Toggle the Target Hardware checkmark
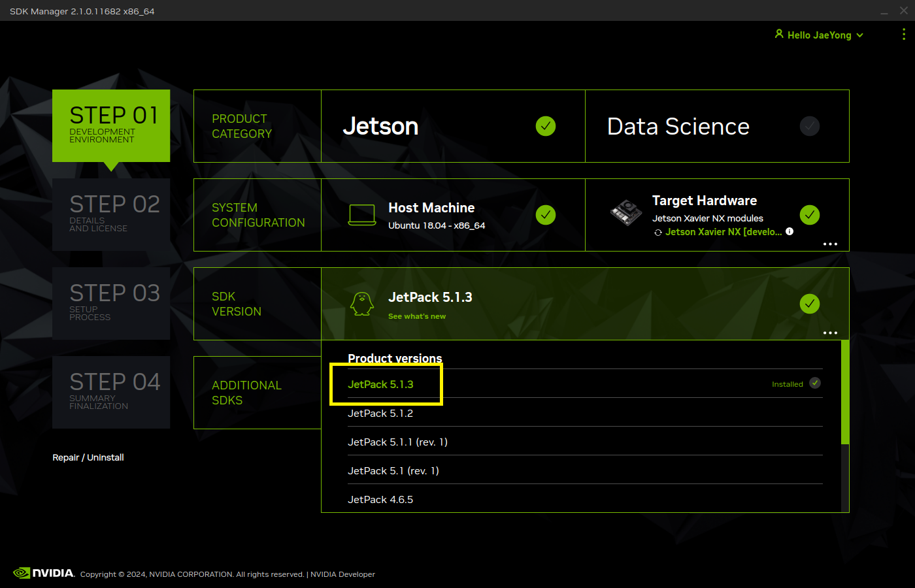Viewport: 915px width, 588px height. 810,215
